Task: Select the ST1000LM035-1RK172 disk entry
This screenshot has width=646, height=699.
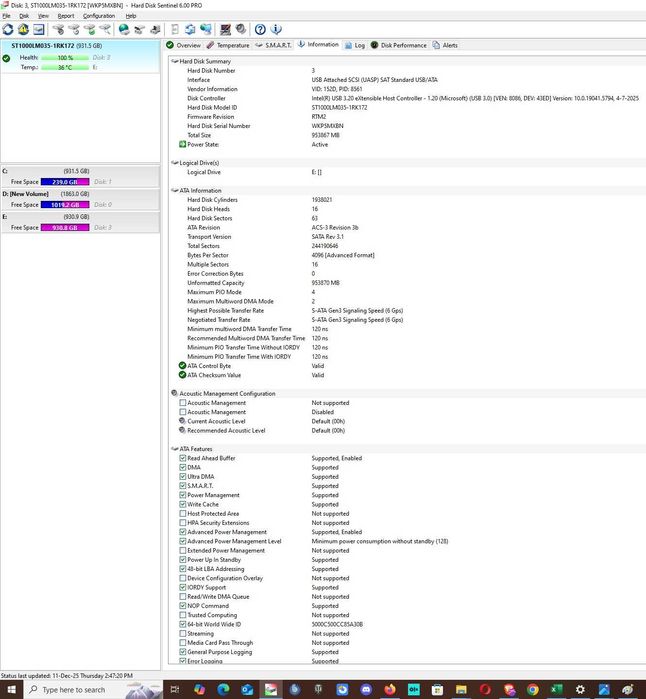Action: coord(80,56)
